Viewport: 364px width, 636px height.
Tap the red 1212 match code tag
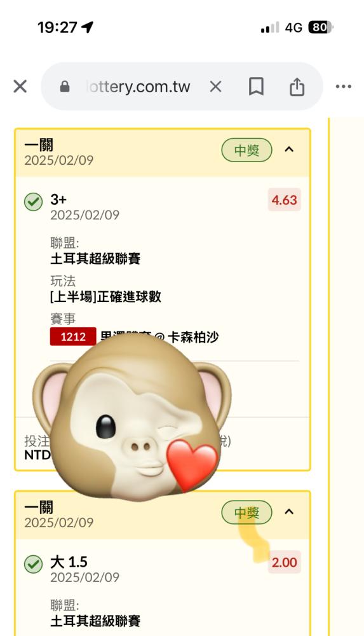[x=73, y=336]
